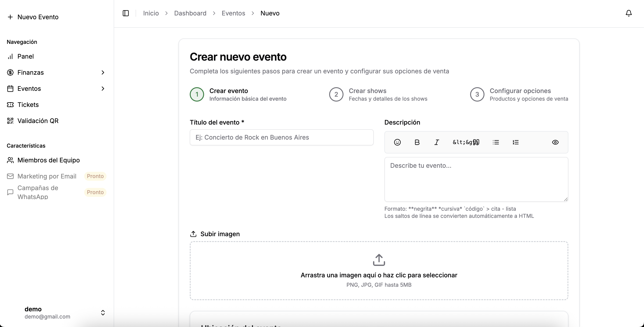Click the Pronto badge on Marketing por Email
644x327 pixels.
click(95, 176)
